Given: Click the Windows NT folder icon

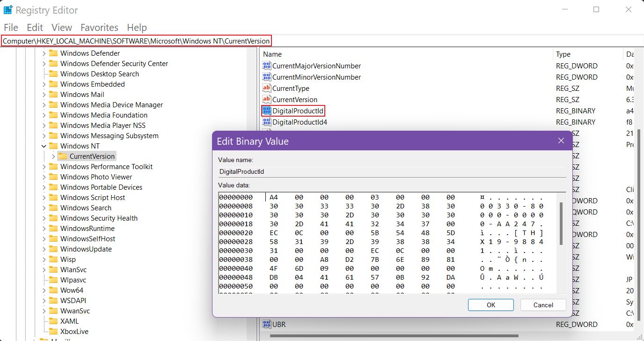Looking at the screenshot, I should (x=53, y=146).
